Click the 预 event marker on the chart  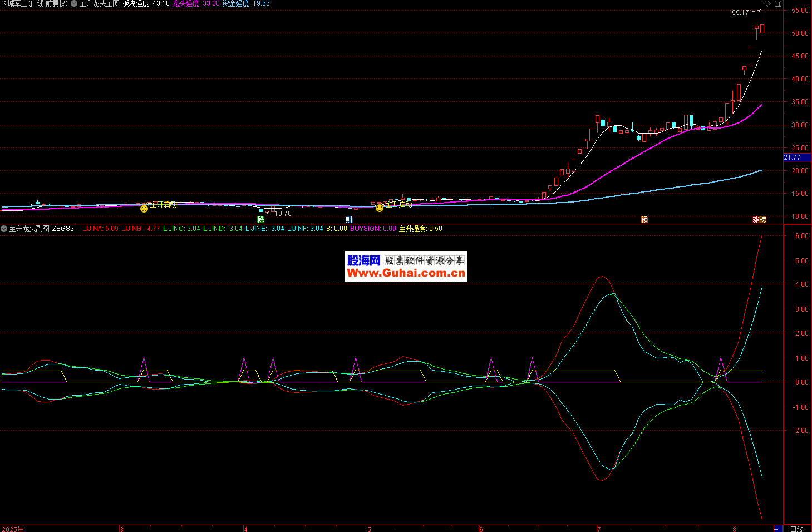coord(644,220)
